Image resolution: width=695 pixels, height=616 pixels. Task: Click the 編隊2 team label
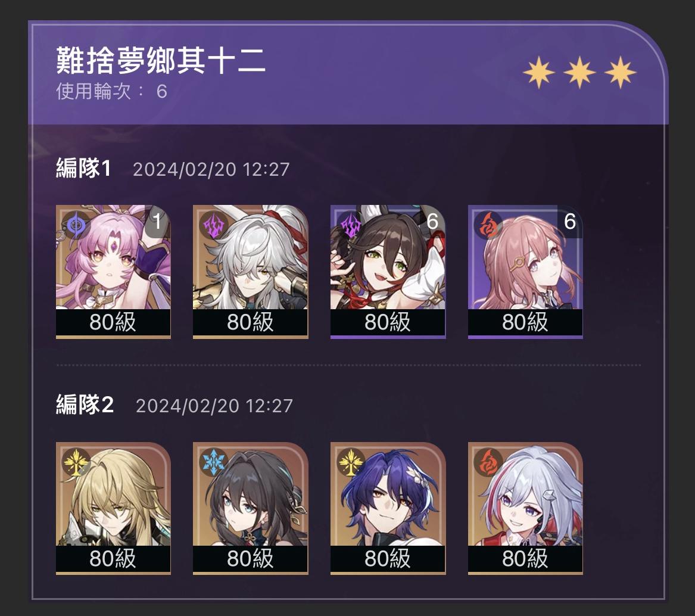point(85,405)
